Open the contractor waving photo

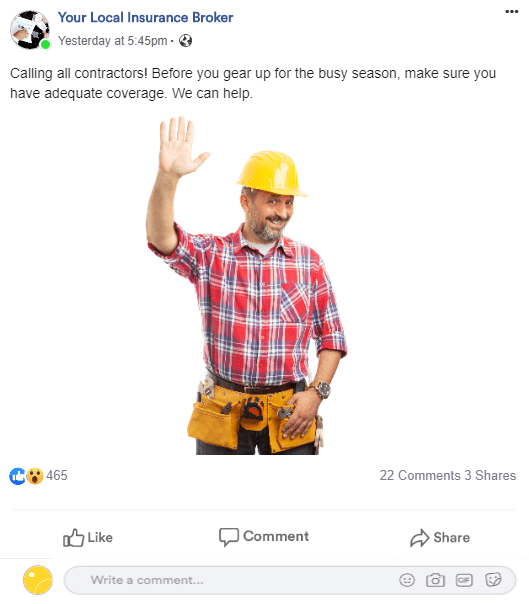(x=247, y=285)
